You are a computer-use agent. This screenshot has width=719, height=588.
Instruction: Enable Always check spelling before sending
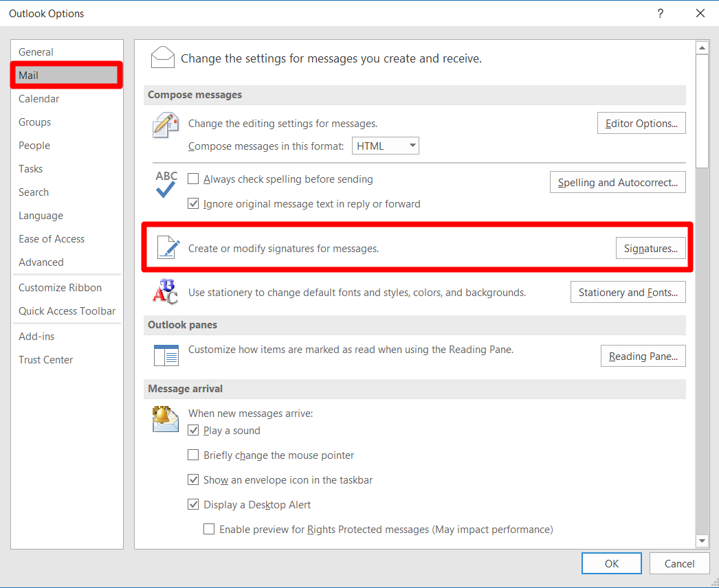[194, 179]
